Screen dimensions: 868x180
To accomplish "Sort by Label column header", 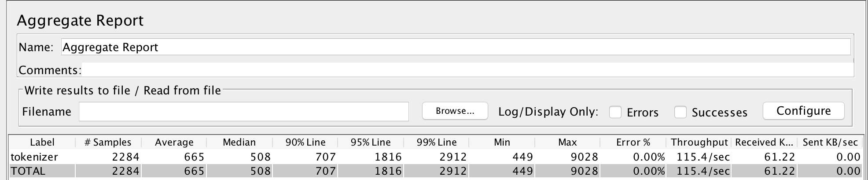I will (x=42, y=142).
